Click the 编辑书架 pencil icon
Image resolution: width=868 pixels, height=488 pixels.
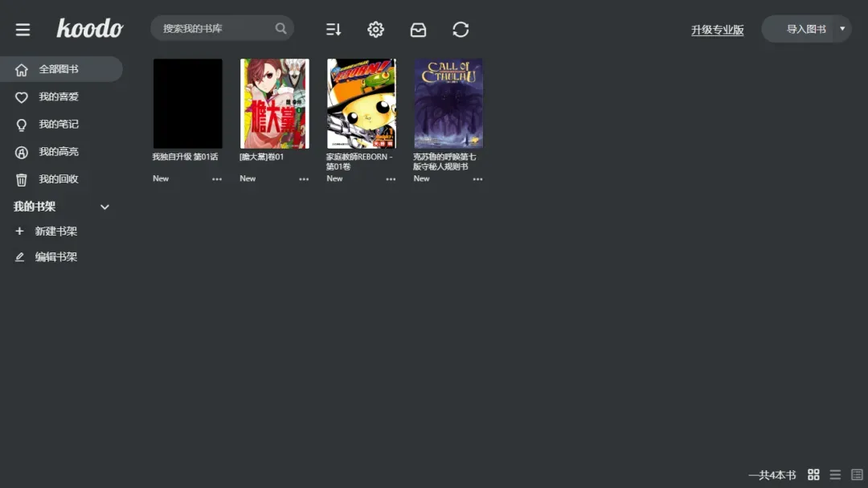point(20,257)
